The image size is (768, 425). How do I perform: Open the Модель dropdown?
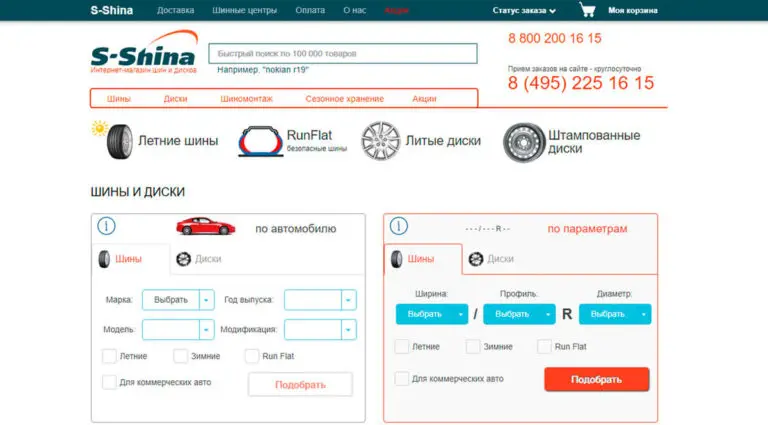pos(178,330)
